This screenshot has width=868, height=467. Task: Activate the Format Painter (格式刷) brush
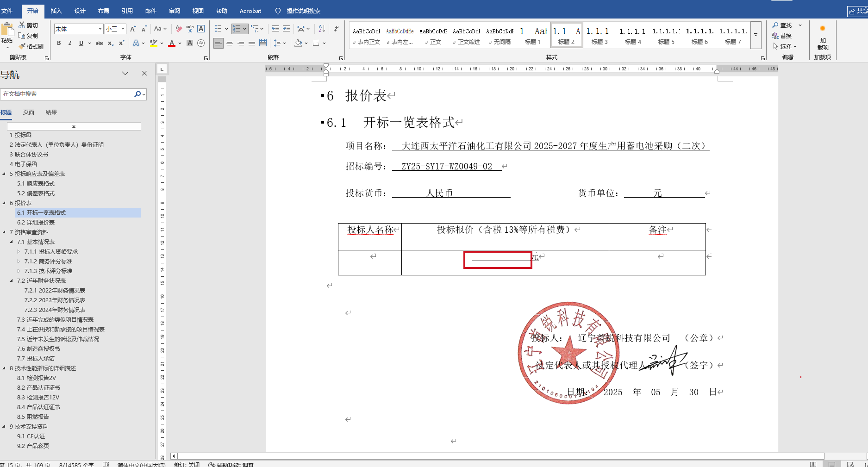(x=22, y=46)
